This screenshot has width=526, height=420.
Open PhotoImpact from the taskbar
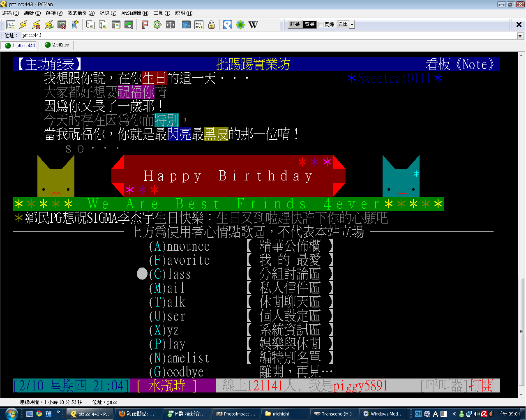236,414
